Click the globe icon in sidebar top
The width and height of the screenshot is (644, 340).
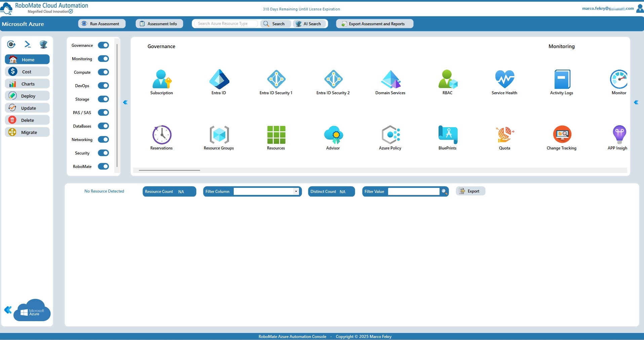point(43,44)
